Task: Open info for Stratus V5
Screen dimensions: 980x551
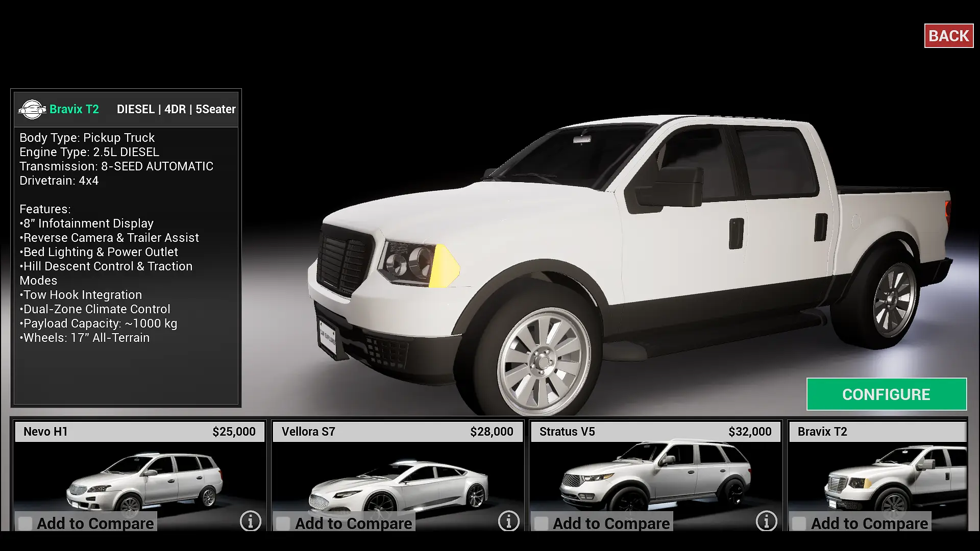Action: [766, 521]
